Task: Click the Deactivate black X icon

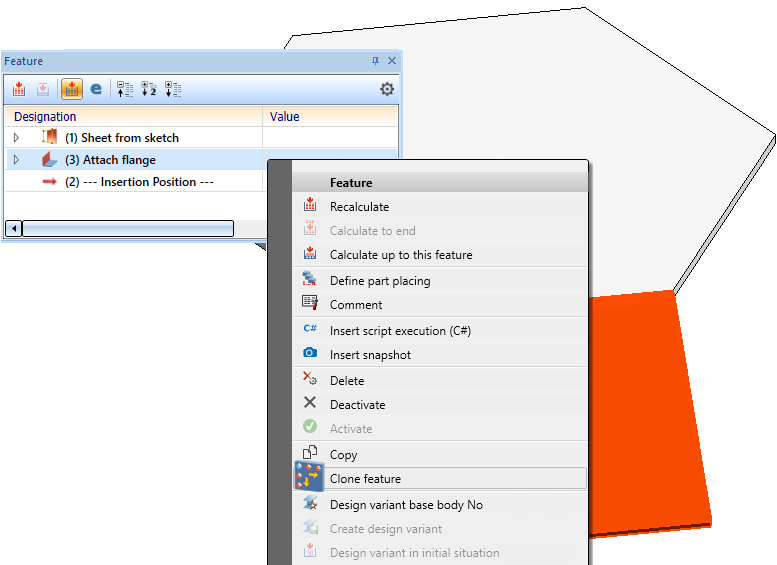Action: pyautogui.click(x=310, y=402)
